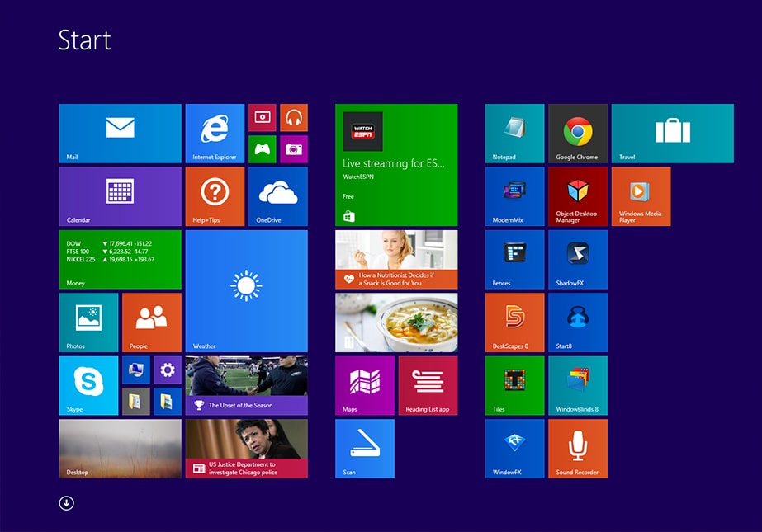Launch the Fences tile
762x532 pixels.
pos(514,260)
